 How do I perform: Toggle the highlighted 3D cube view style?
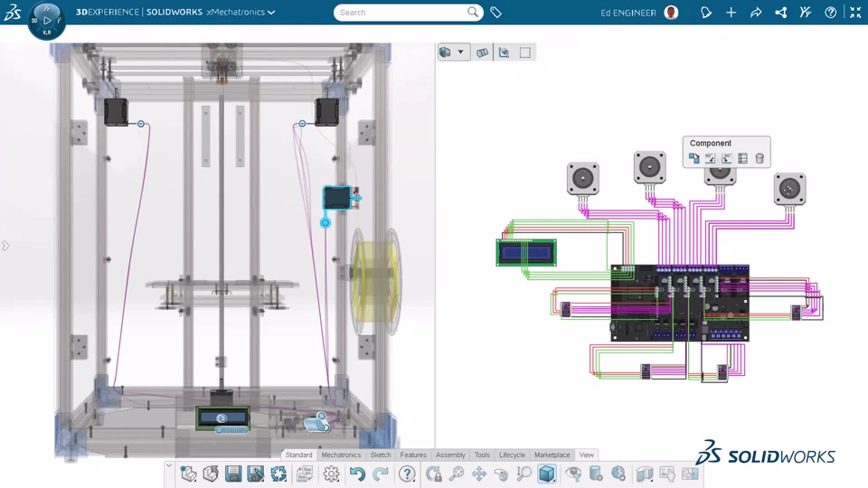(547, 474)
